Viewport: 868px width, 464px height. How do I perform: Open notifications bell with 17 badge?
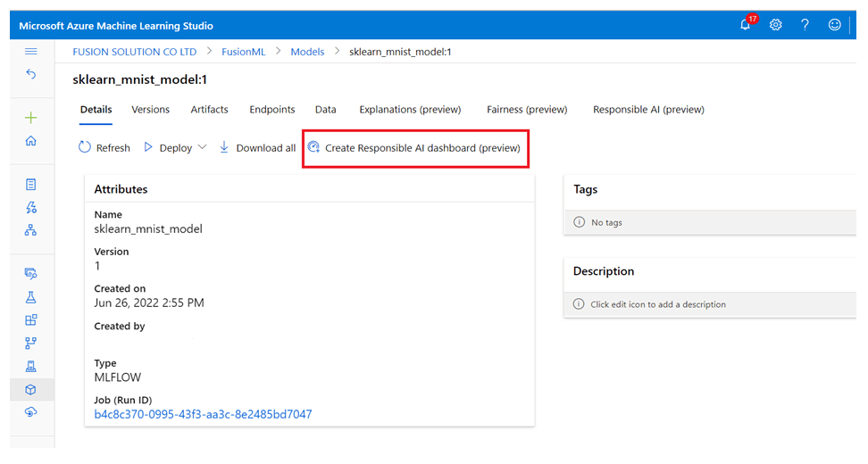(747, 24)
